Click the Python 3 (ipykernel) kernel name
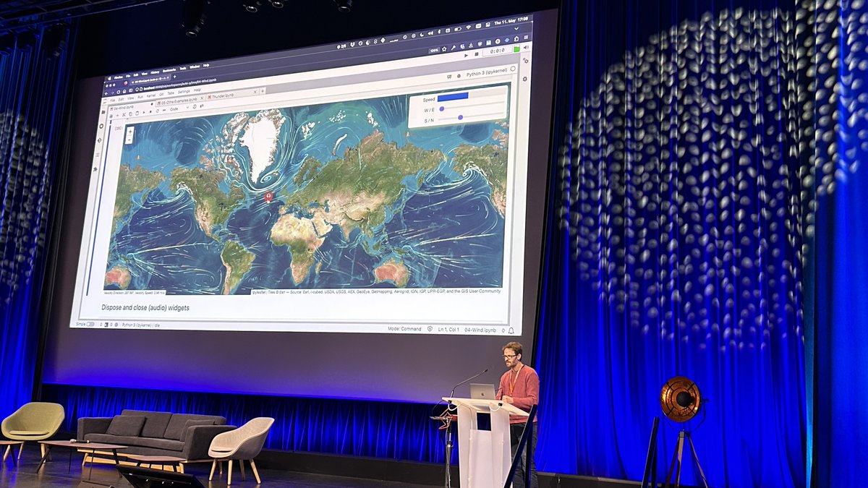Screen dimensions: 868x488 point(487,73)
